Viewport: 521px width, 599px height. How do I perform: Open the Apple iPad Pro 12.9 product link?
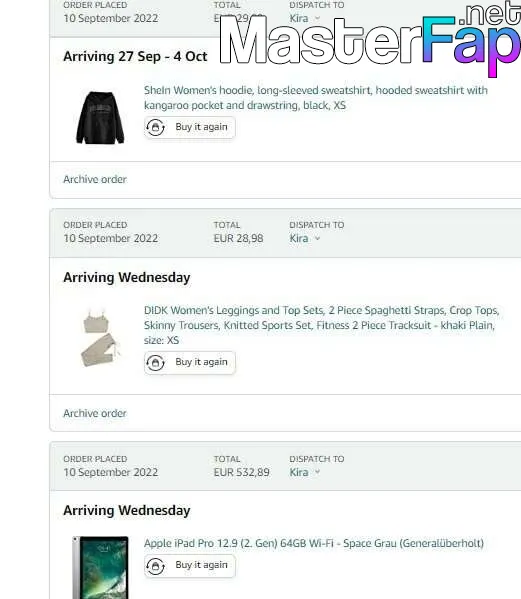pyautogui.click(x=314, y=543)
